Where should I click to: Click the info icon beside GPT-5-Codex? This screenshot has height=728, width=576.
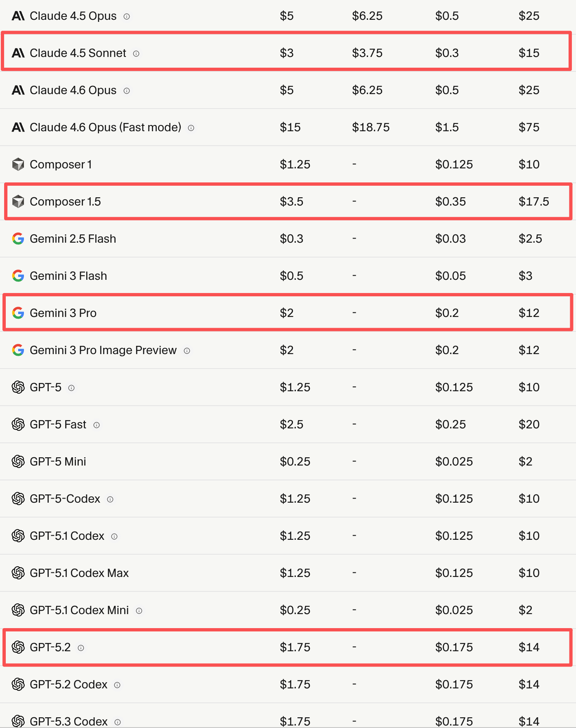(x=110, y=499)
